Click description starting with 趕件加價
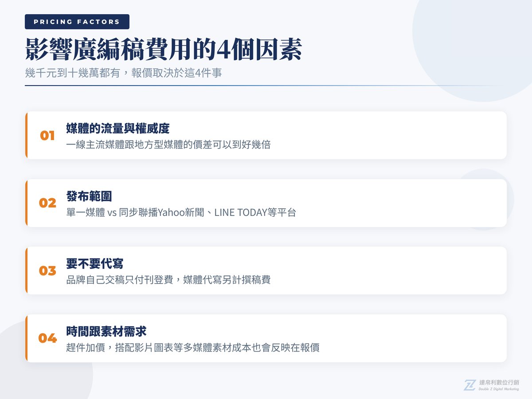Screen dimensions: 532x399 pyautogui.click(x=192, y=348)
